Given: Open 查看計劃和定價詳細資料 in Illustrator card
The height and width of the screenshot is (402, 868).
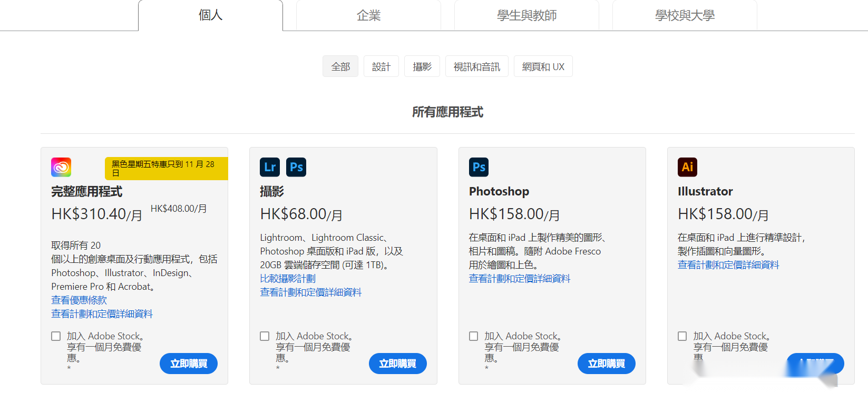Looking at the screenshot, I should [728, 264].
